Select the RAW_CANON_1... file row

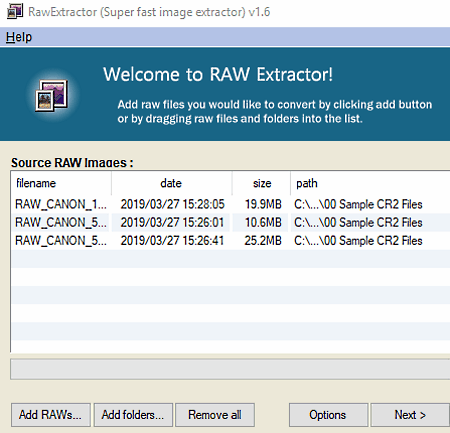click(231, 204)
